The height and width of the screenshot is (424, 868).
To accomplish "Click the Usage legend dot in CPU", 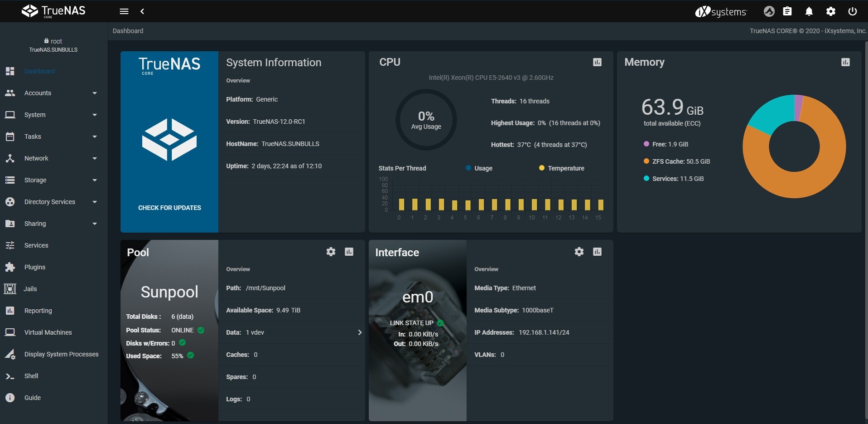I will (x=468, y=168).
